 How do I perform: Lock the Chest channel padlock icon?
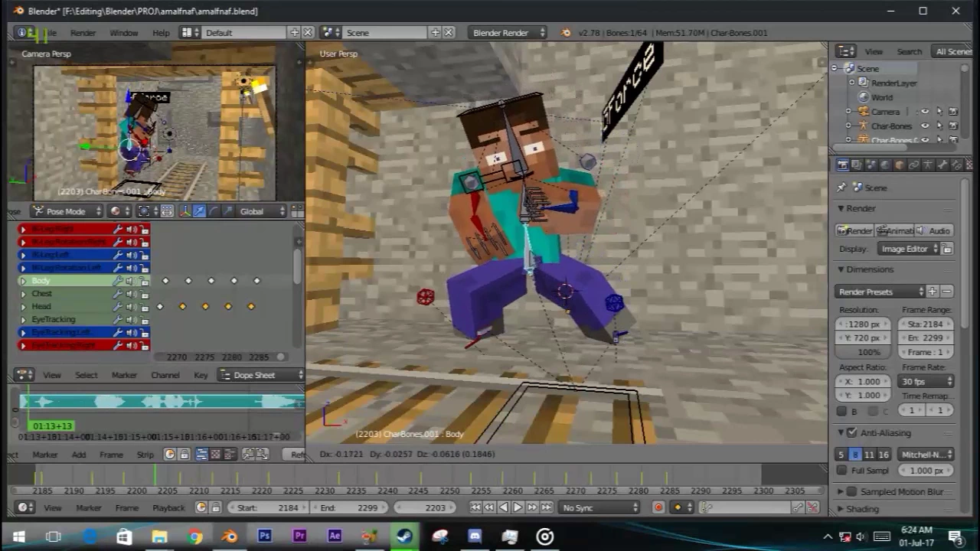144,294
